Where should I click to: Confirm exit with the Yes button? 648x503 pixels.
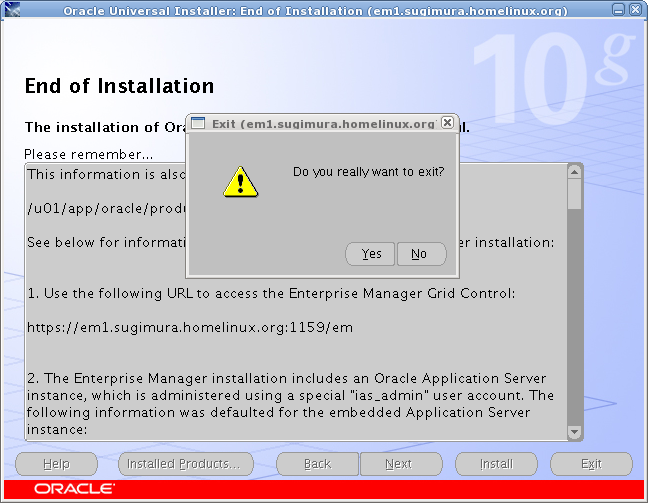370,254
